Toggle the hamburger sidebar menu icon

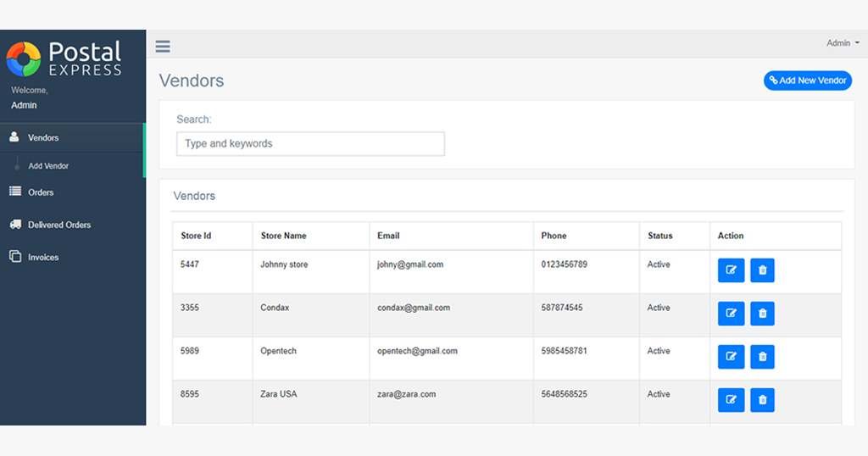pos(163,46)
